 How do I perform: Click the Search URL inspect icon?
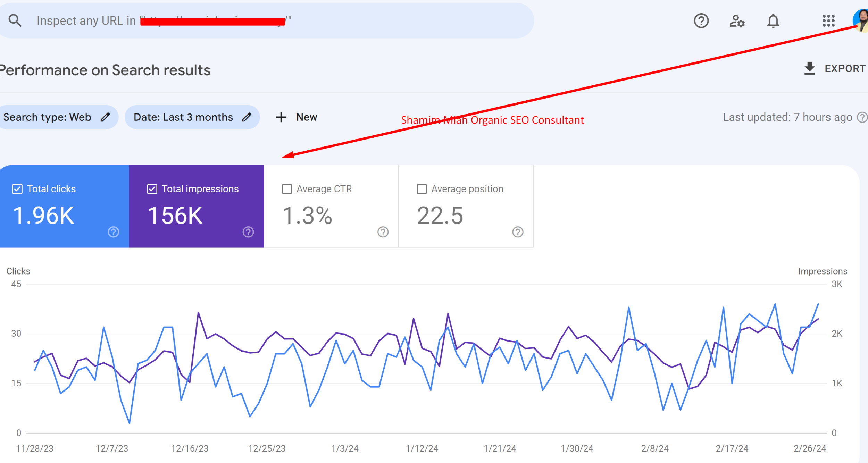pyautogui.click(x=15, y=21)
